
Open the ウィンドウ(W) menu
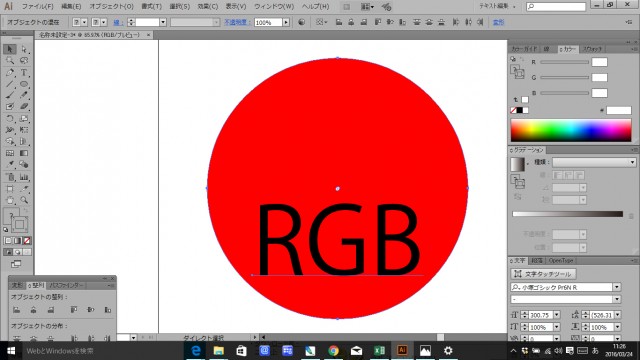point(274,7)
